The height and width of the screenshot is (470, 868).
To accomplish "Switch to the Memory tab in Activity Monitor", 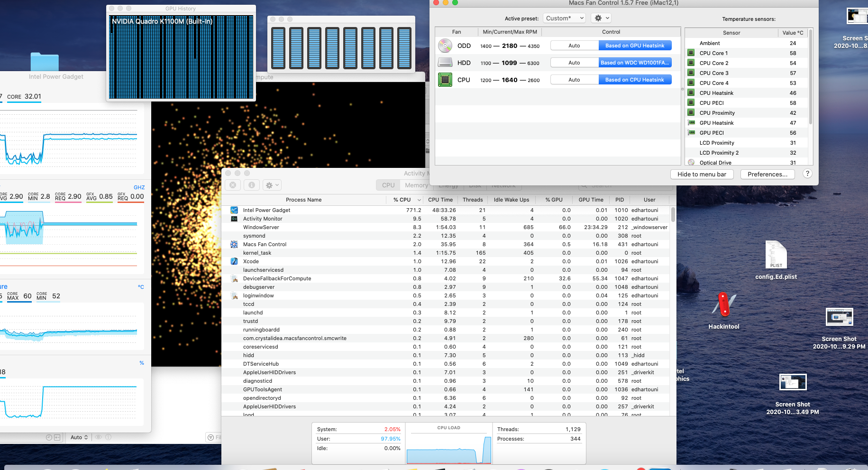I will [x=416, y=185].
